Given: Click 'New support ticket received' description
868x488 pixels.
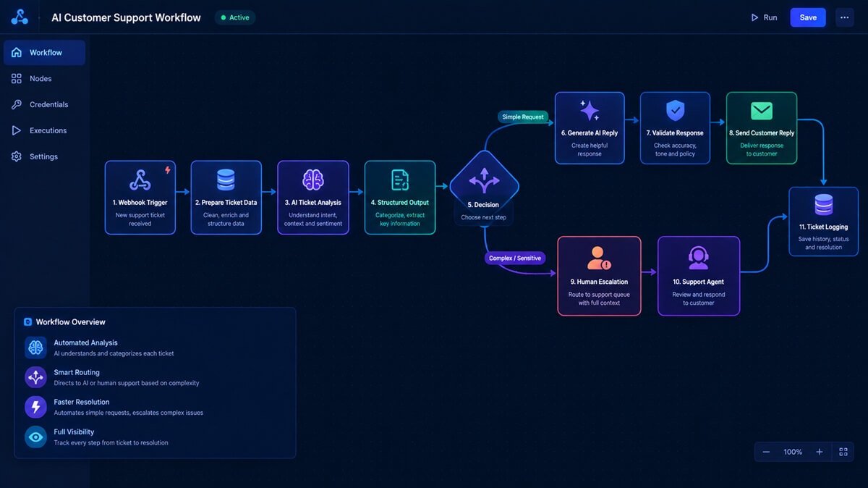Looking at the screenshot, I should (x=140, y=219).
